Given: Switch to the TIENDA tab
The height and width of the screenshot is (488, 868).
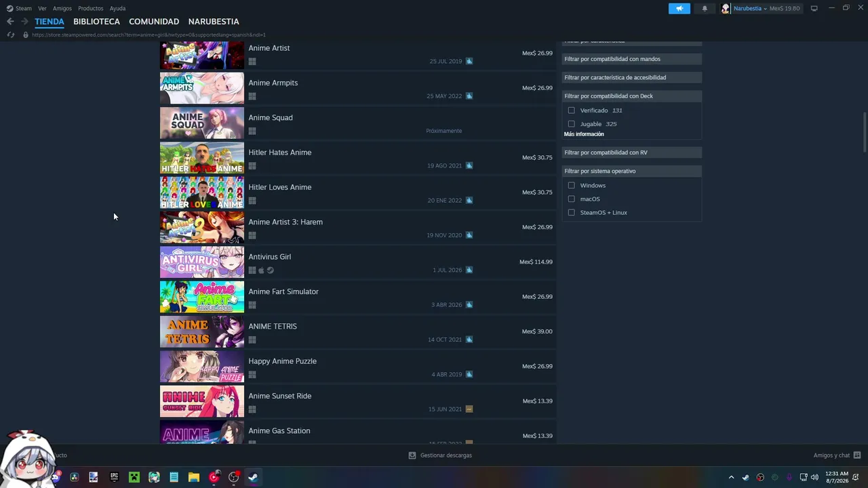Looking at the screenshot, I should point(50,22).
